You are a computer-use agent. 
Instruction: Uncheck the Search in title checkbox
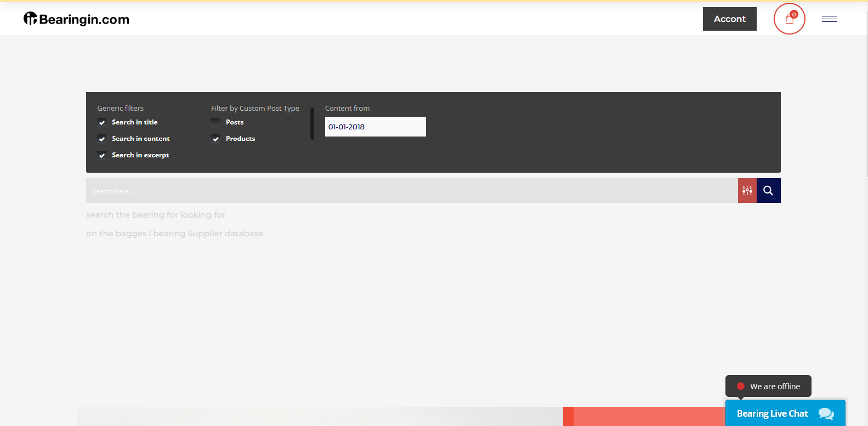pyautogui.click(x=102, y=122)
